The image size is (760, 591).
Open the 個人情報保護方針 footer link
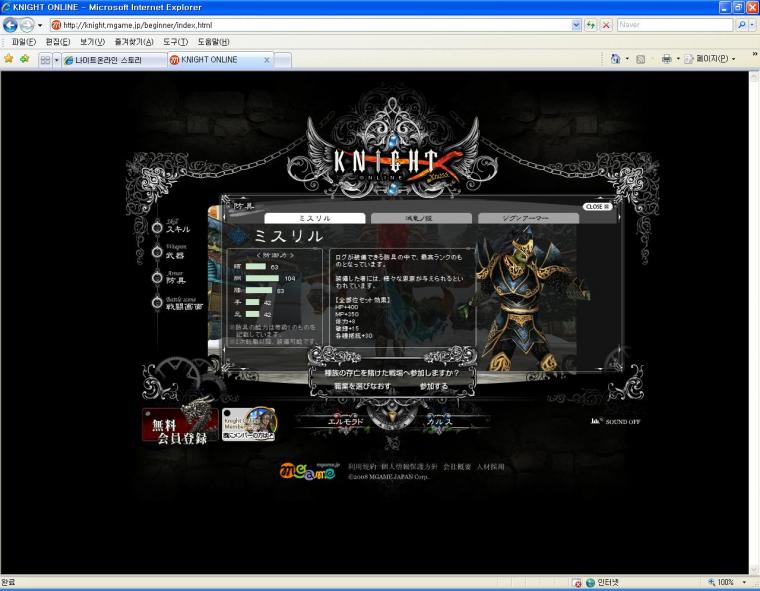409,467
